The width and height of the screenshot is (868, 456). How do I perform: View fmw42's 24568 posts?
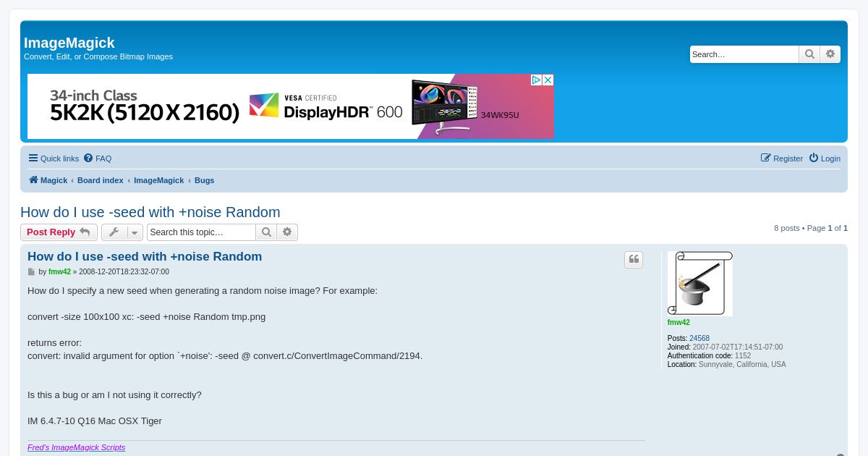point(699,339)
